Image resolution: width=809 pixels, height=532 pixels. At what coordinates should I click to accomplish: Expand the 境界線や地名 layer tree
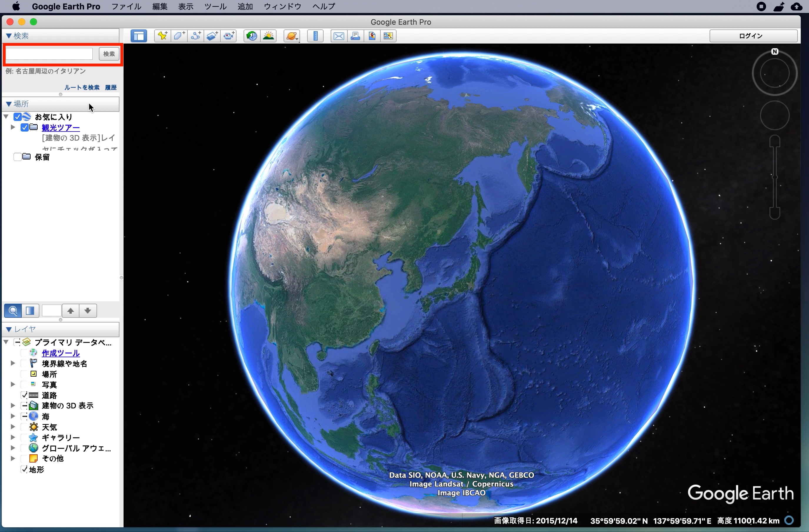point(13,363)
